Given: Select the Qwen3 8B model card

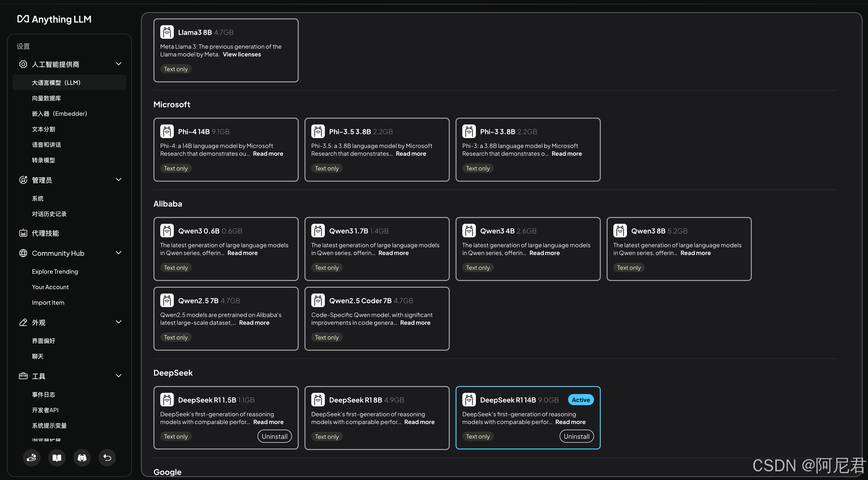Looking at the screenshot, I should pos(679,248).
